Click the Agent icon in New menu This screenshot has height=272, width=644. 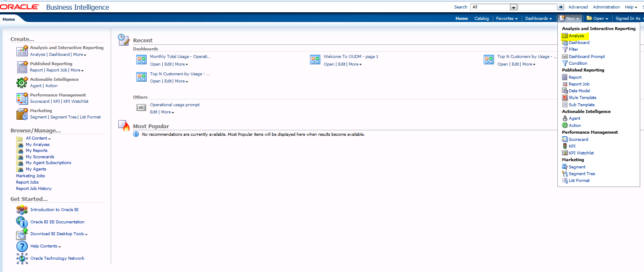pyautogui.click(x=565, y=118)
